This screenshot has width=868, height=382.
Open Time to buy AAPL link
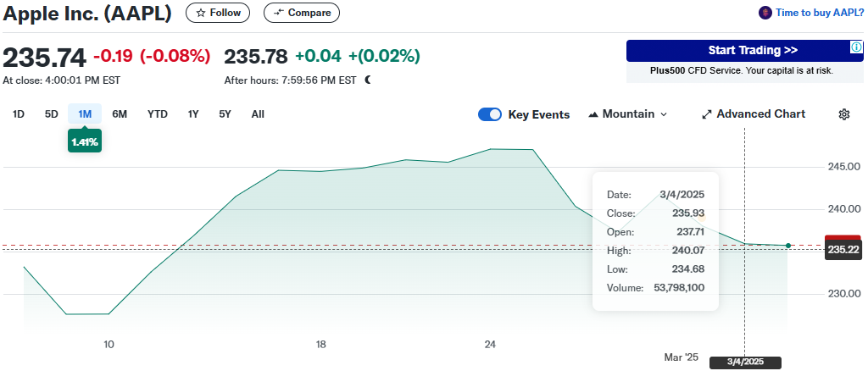click(820, 13)
